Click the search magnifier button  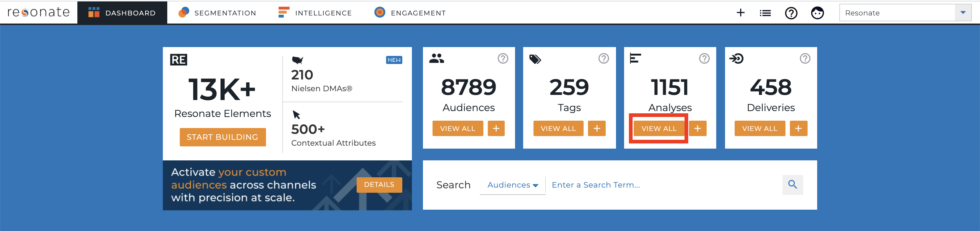(x=792, y=185)
